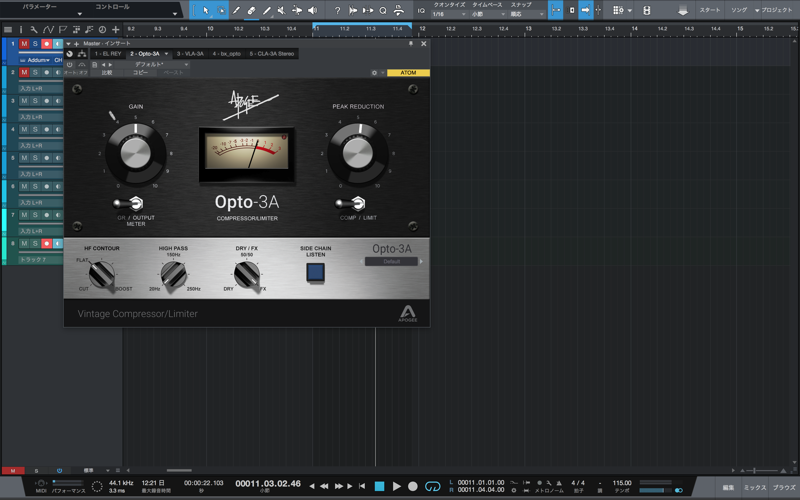800x500 pixels.
Task: Mute track 2
Action: pos(24,72)
